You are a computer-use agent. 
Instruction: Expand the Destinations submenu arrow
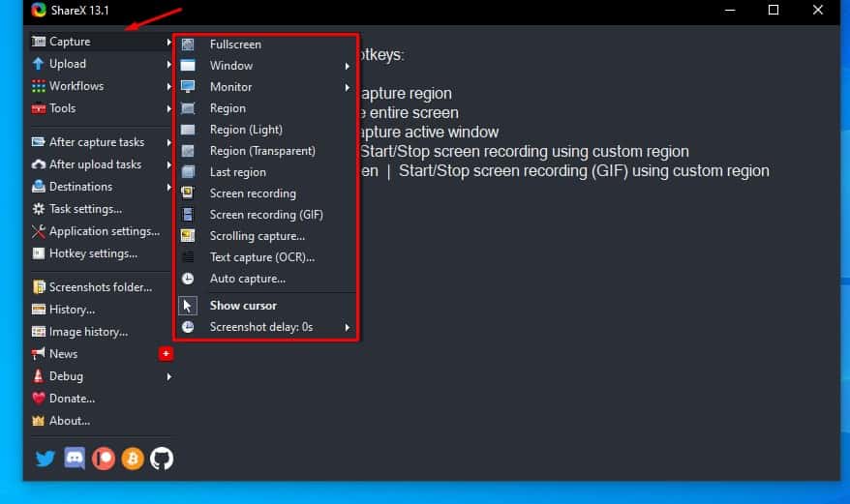tap(168, 187)
